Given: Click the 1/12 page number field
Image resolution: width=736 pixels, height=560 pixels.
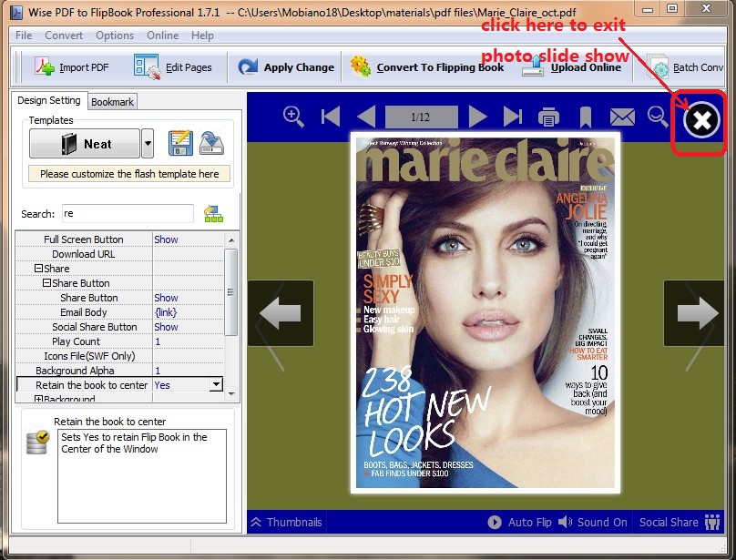Looking at the screenshot, I should coord(421,117).
